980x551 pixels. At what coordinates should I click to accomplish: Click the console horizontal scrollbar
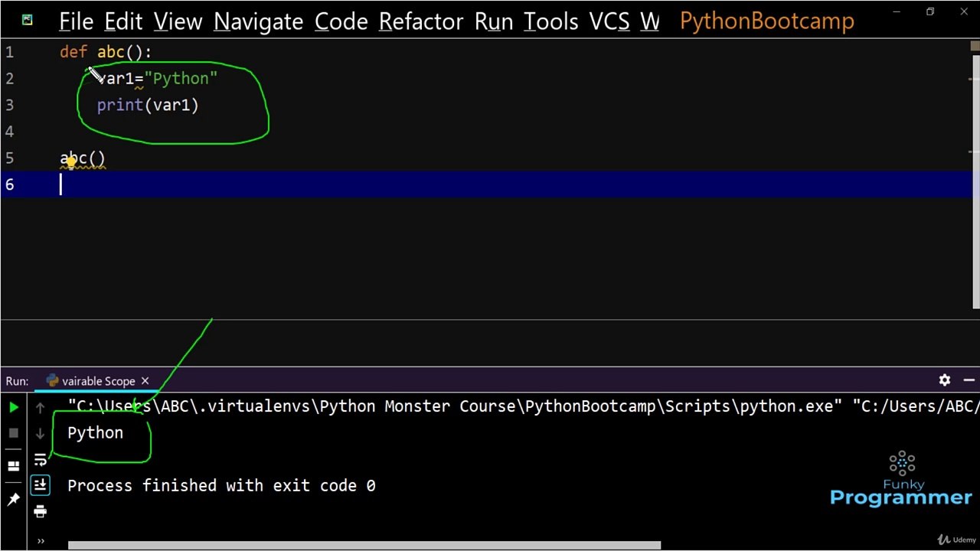[364, 546]
